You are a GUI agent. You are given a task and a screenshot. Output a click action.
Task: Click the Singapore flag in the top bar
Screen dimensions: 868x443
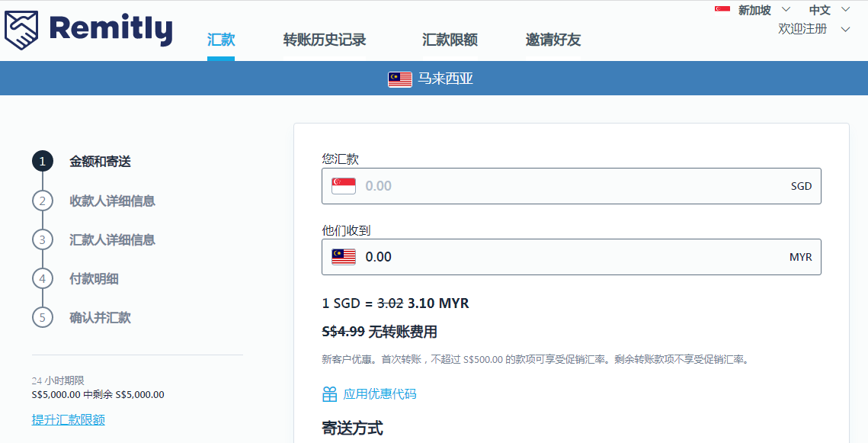tap(722, 10)
